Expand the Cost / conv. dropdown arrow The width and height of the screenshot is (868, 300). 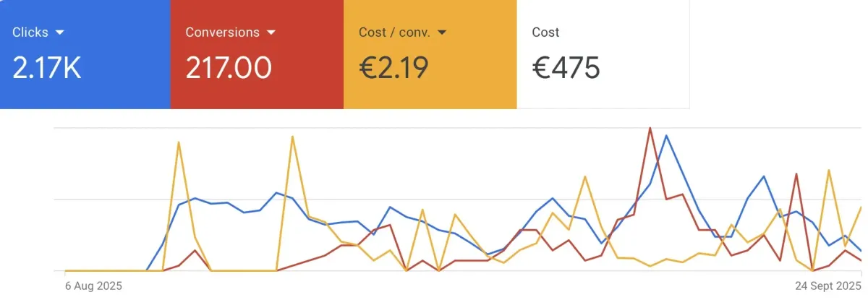[x=442, y=33]
